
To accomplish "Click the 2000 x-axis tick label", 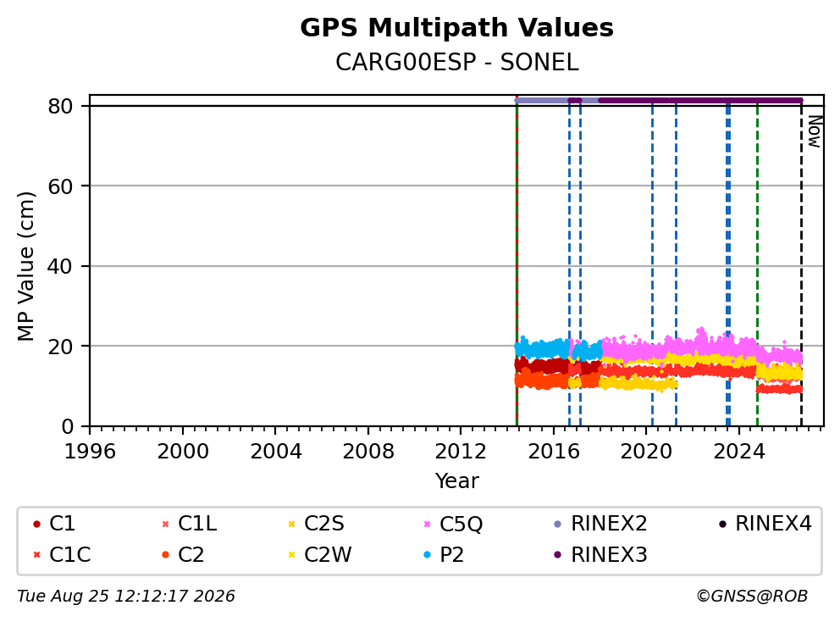I will pos(183,452).
